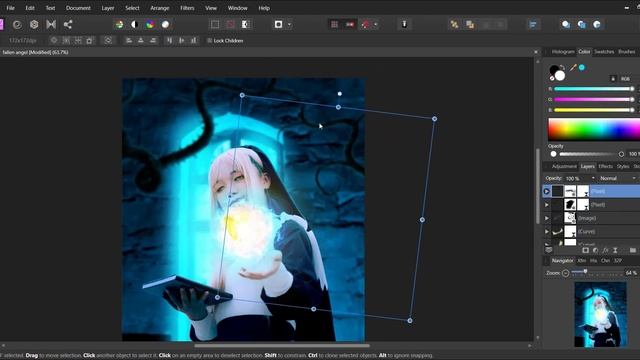The width and height of the screenshot is (640, 360).
Task: Switch to the Brushes tab
Action: pyautogui.click(x=626, y=52)
